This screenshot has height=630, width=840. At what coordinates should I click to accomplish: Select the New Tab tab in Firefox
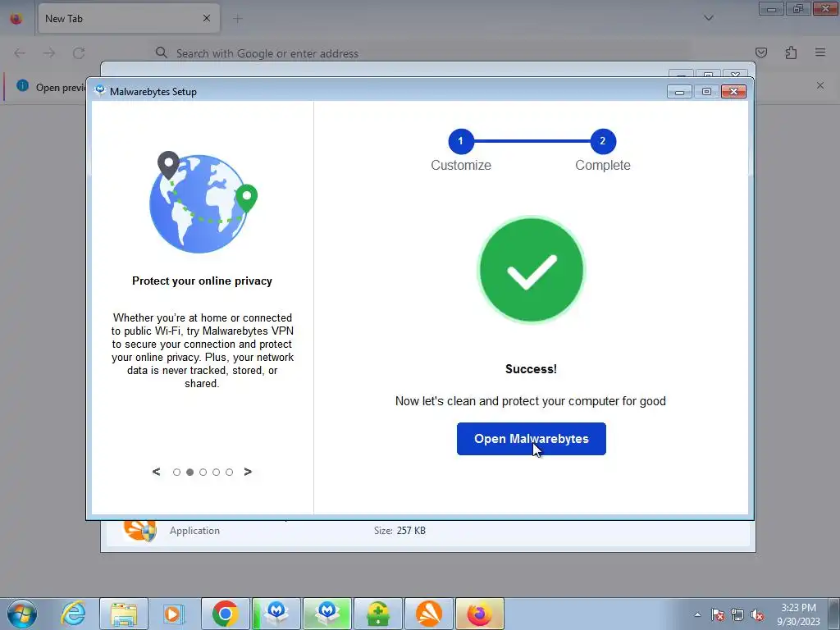pos(129,19)
